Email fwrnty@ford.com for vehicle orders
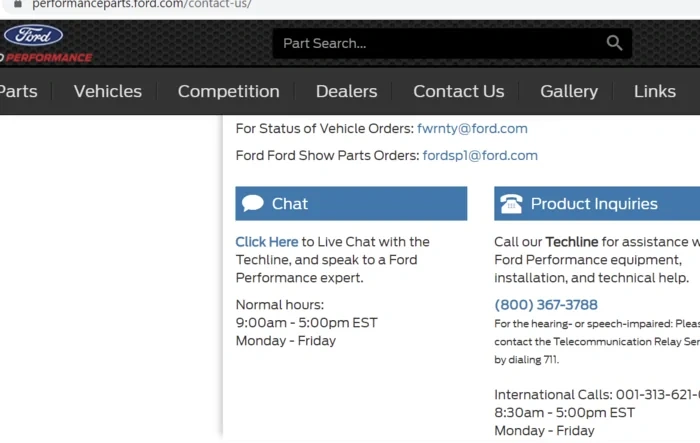This screenshot has width=700, height=443. (472, 129)
